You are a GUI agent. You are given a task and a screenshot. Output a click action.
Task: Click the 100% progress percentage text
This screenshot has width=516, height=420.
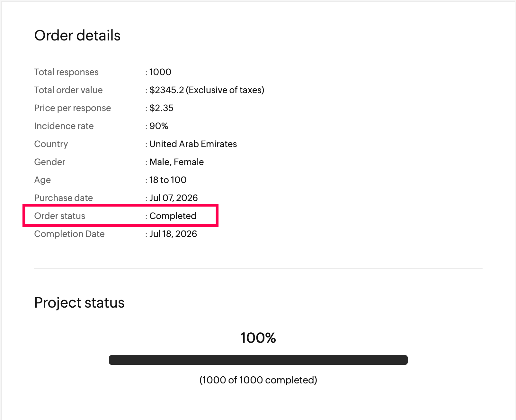pyautogui.click(x=258, y=338)
